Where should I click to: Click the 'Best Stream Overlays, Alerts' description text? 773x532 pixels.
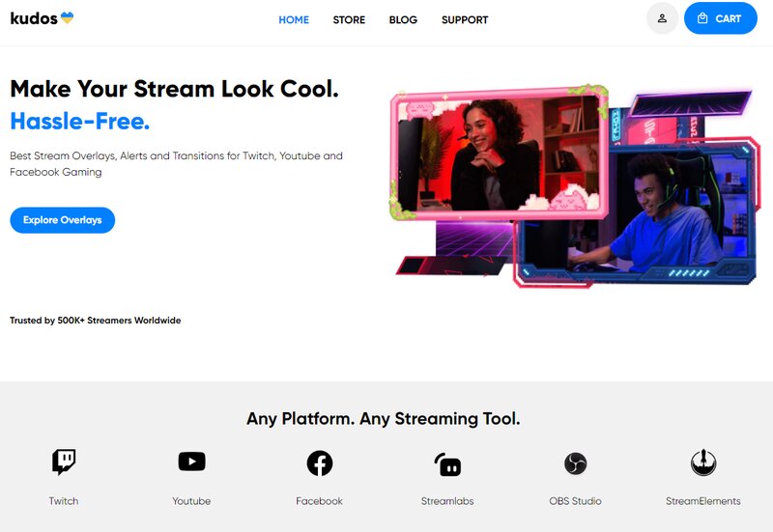[176, 163]
